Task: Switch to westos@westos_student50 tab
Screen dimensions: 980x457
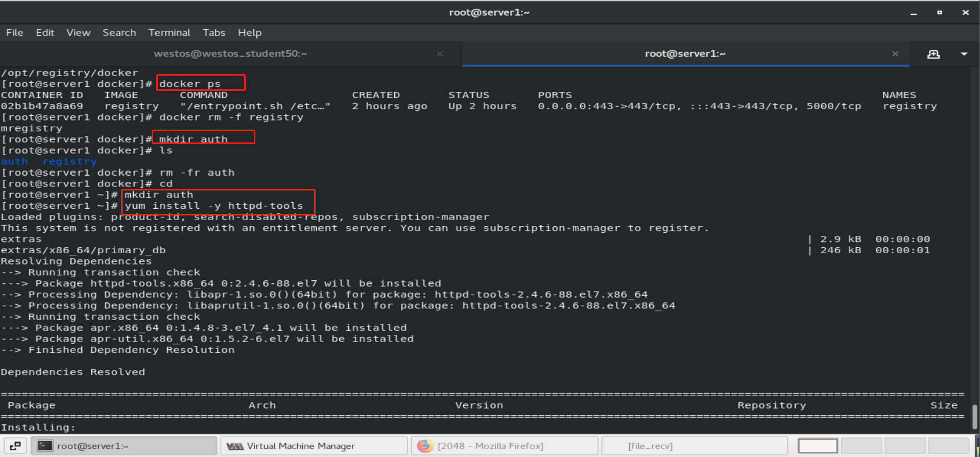Action: point(230,54)
